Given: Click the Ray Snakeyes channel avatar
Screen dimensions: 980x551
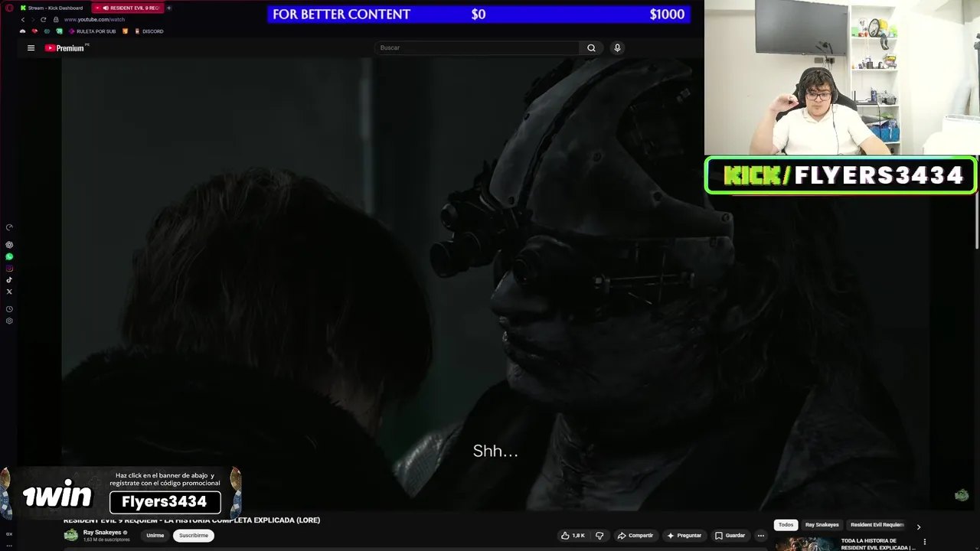Looking at the screenshot, I should [x=71, y=535].
